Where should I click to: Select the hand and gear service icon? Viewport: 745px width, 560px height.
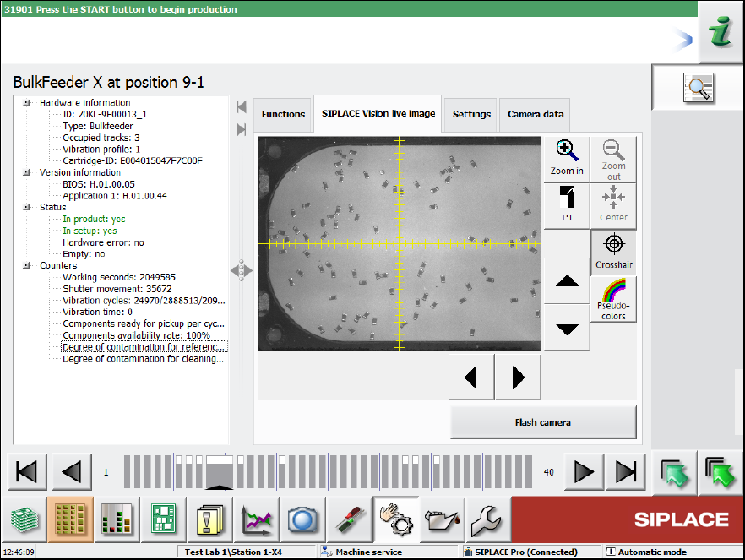(x=393, y=519)
